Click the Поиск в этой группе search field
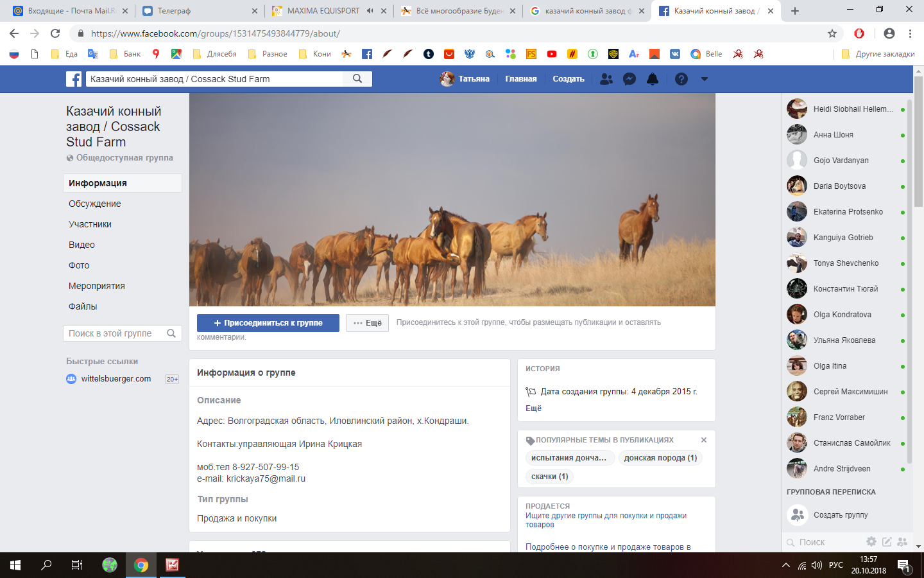The height and width of the screenshot is (578, 924). (x=116, y=333)
